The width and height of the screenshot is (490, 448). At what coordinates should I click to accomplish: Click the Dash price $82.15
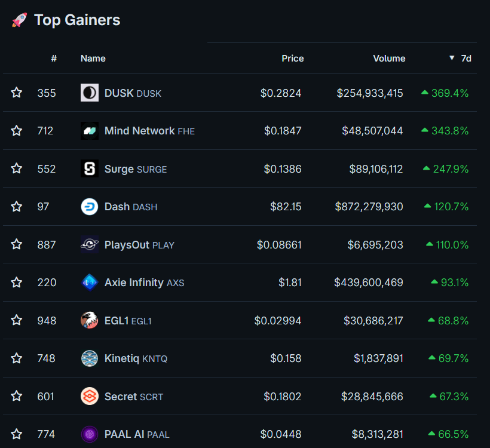click(x=286, y=207)
